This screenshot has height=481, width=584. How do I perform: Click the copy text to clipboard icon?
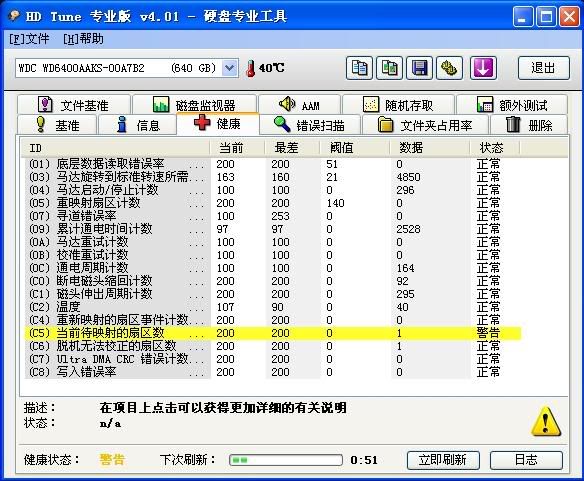coord(359,68)
